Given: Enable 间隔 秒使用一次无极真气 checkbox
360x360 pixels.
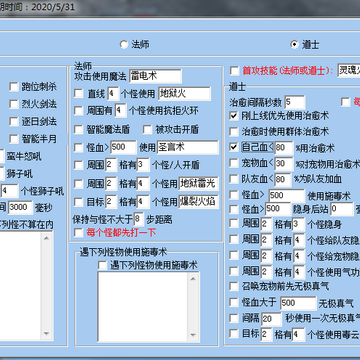Looking at the screenshot, I should coord(234,318).
